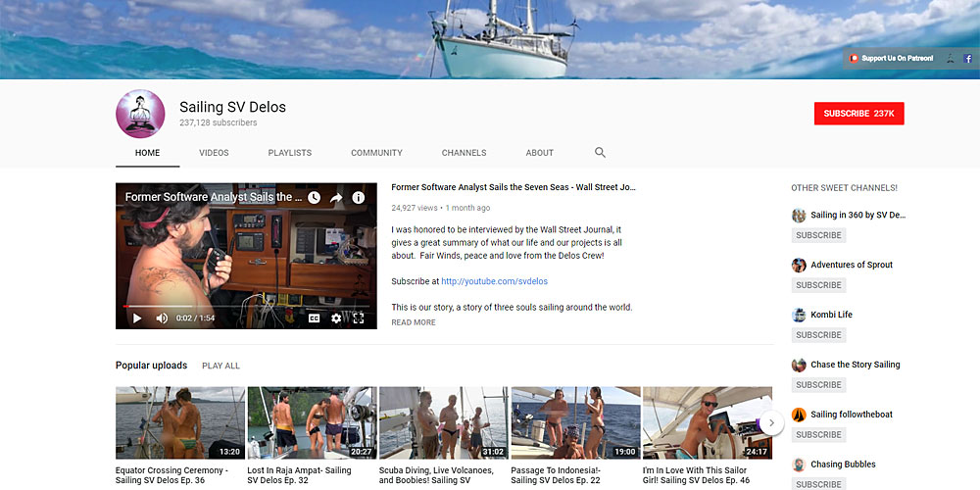
Task: Click the red SUBSCRIBE 237K button
Action: tap(858, 114)
